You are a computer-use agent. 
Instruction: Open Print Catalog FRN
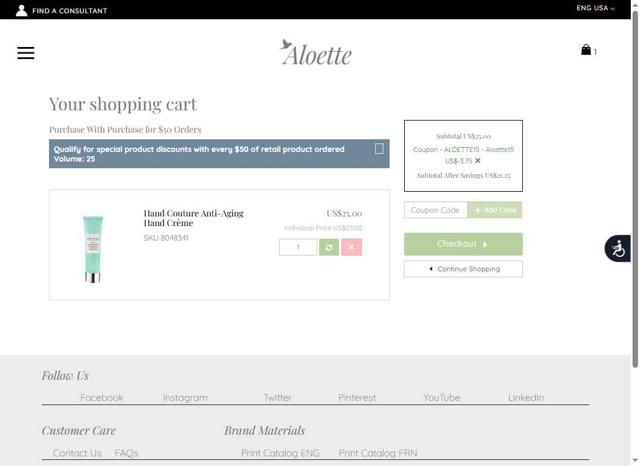coord(378,453)
